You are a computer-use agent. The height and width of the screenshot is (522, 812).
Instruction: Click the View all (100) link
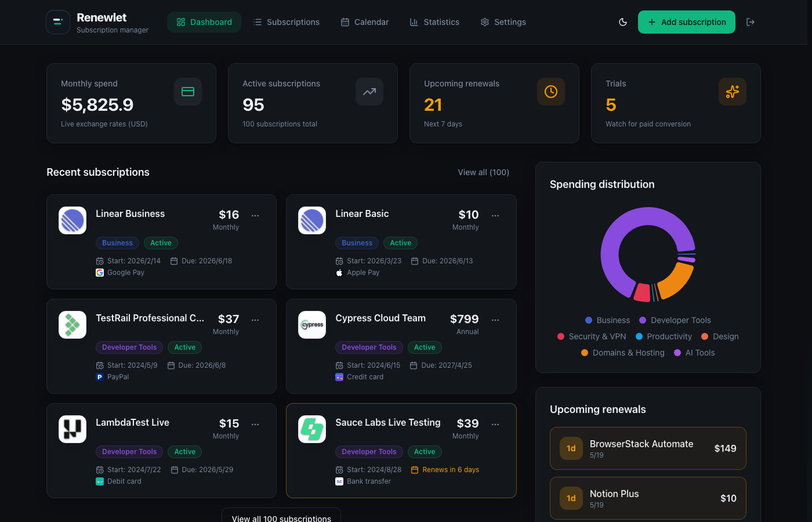point(484,172)
